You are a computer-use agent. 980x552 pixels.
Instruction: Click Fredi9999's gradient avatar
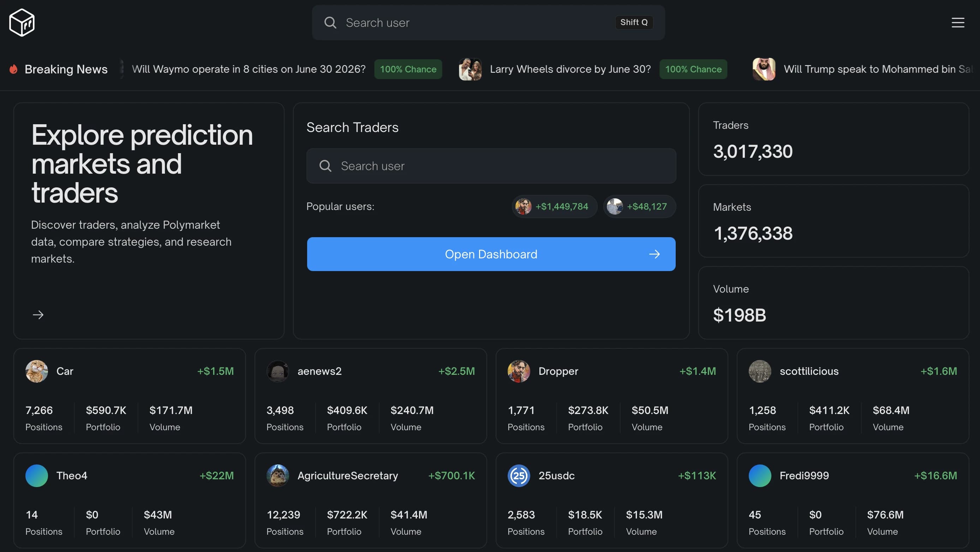tap(760, 475)
